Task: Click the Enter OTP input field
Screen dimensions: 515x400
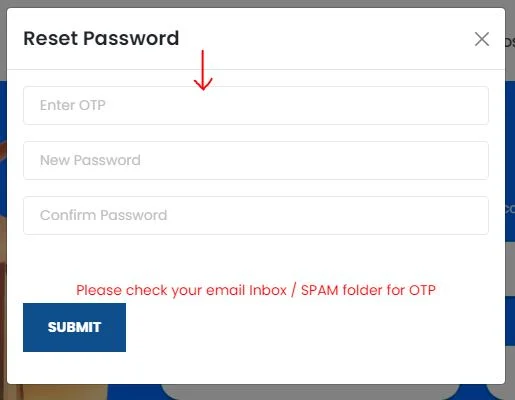Action: [256, 105]
